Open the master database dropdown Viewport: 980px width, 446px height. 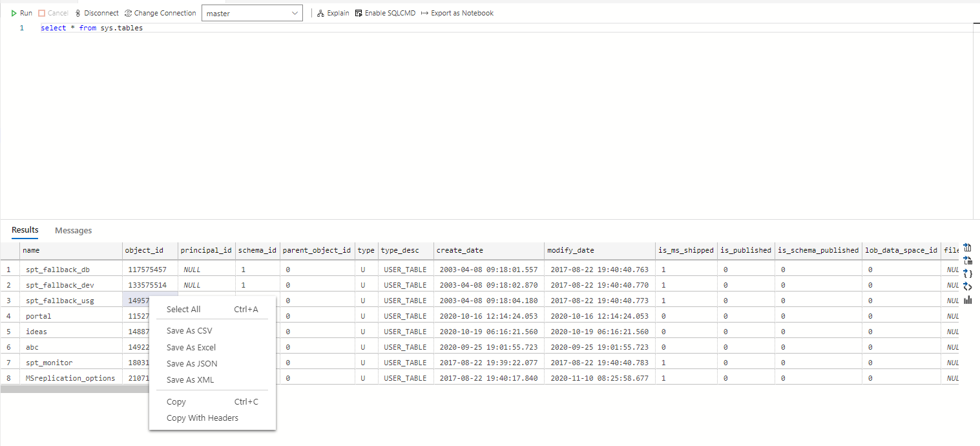coord(252,12)
